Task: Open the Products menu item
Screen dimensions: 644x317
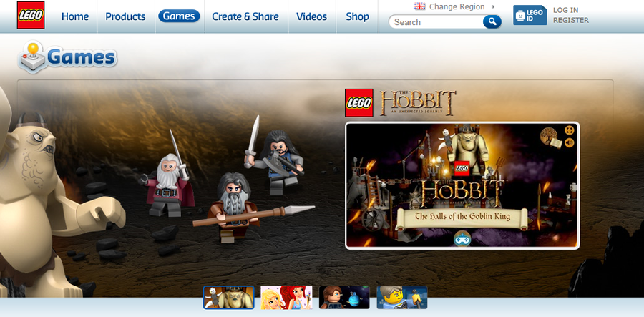Action: (x=125, y=16)
